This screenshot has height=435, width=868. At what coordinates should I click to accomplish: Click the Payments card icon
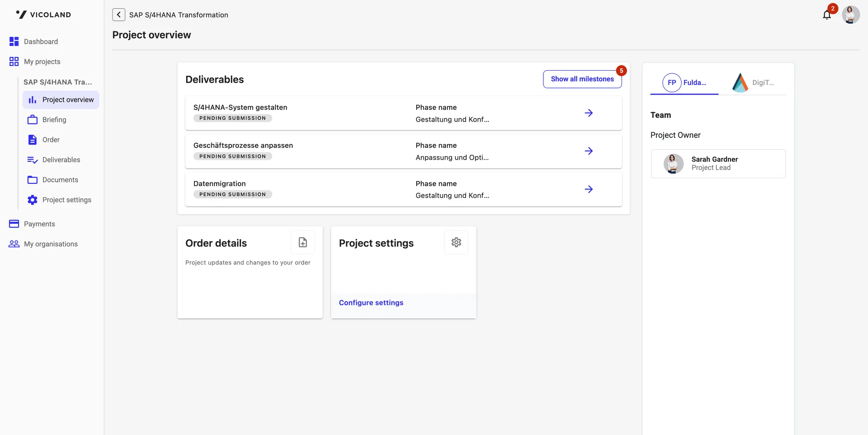(x=14, y=224)
